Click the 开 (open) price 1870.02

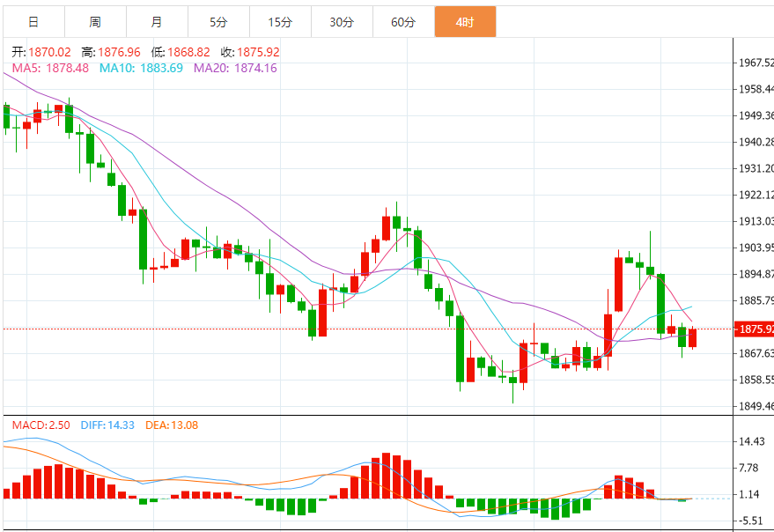[48, 53]
